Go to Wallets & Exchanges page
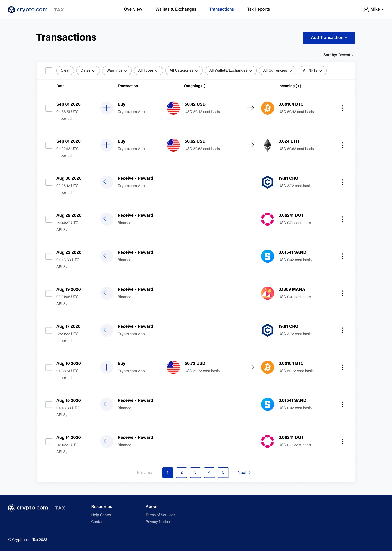This screenshot has height=551, width=392. (176, 9)
